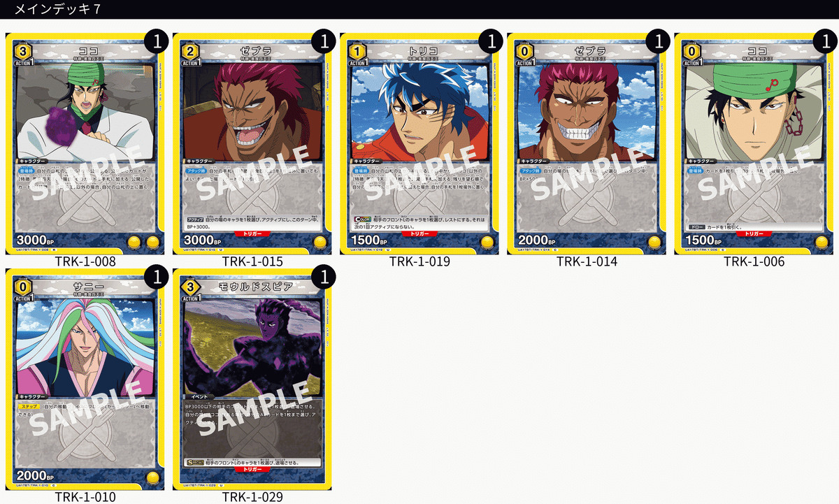Click the count badge on Sunny TRK-1-010 card
This screenshot has height=504, width=839.
click(x=157, y=277)
